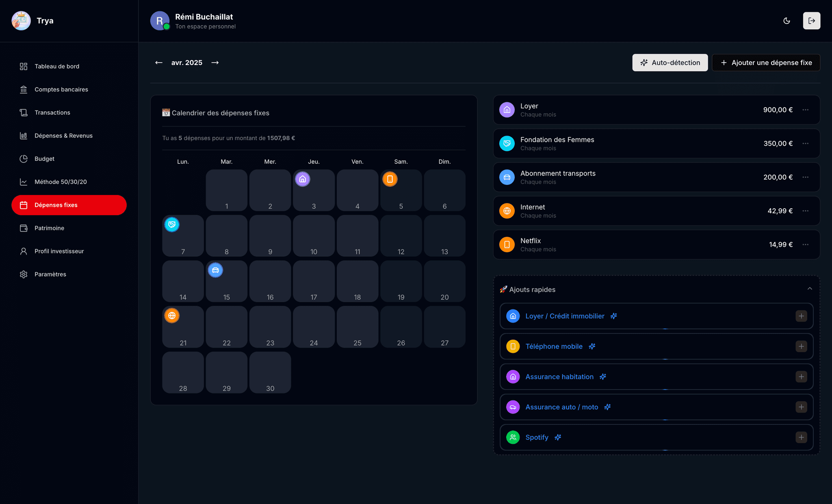Click the internet globe icon on day 21
Screen dimensions: 832x504
(172, 316)
